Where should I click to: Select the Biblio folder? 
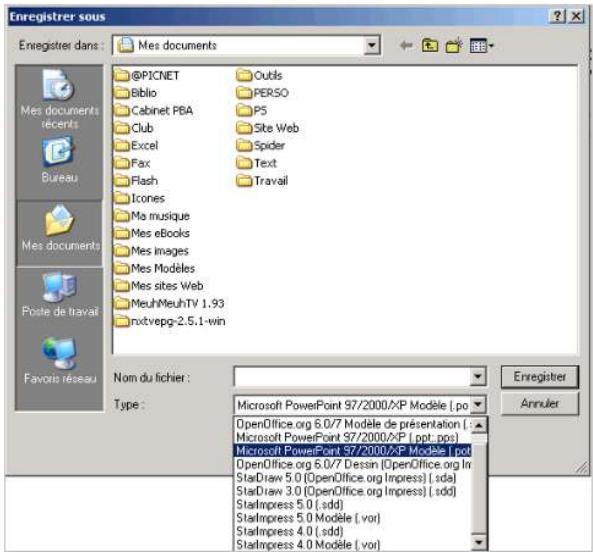[x=135, y=93]
